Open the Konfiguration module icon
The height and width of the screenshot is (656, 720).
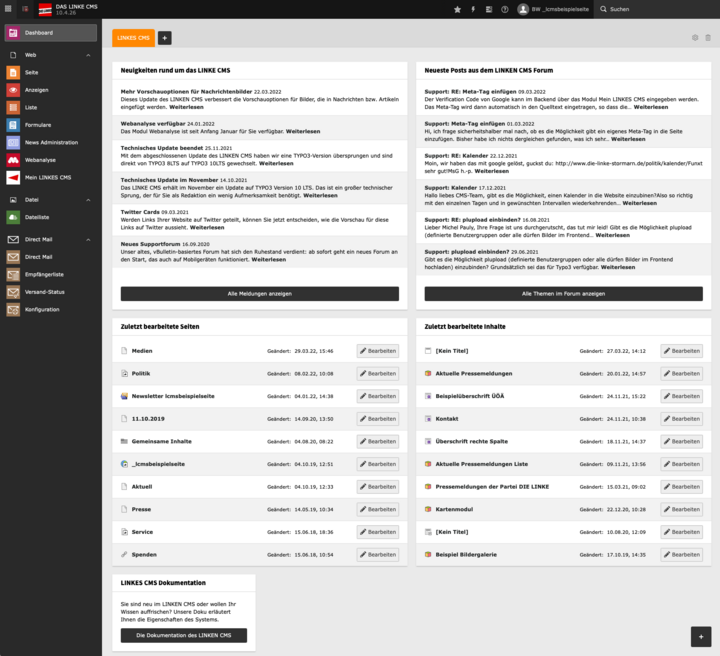pos(13,309)
